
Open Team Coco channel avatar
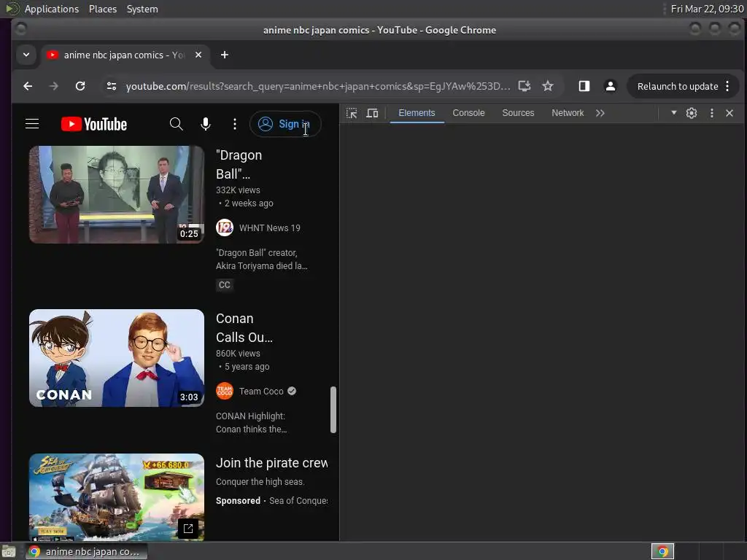[225, 392]
